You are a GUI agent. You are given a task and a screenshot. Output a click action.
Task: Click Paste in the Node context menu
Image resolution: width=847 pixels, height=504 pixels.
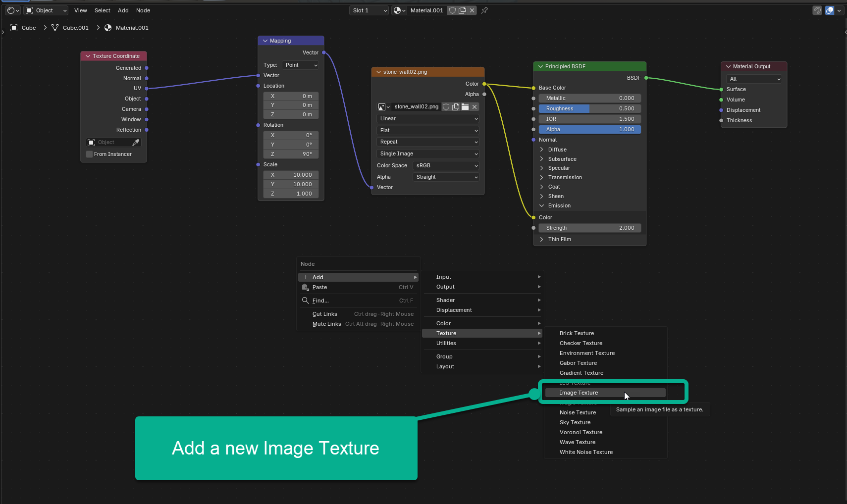(x=358, y=287)
